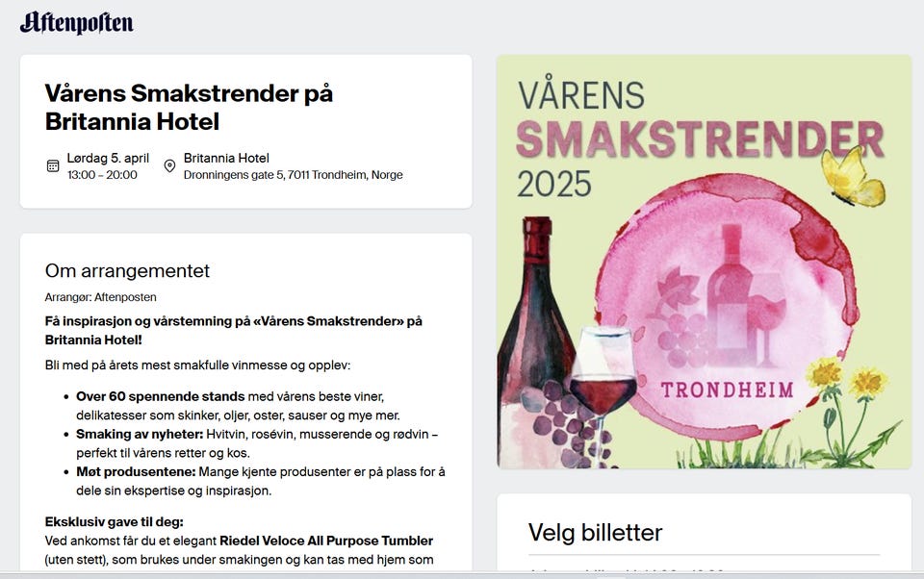Image resolution: width=924 pixels, height=579 pixels.
Task: Click the yellow butterfly on the poster
Action: point(852,179)
